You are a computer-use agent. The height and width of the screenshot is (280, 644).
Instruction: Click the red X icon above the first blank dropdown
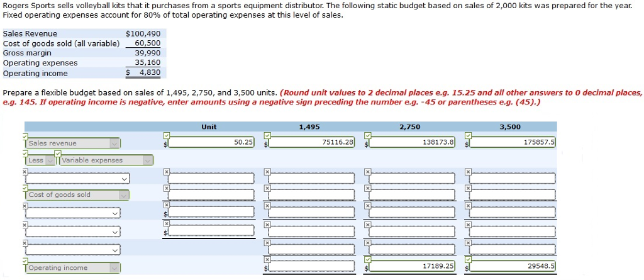[x=25, y=171]
